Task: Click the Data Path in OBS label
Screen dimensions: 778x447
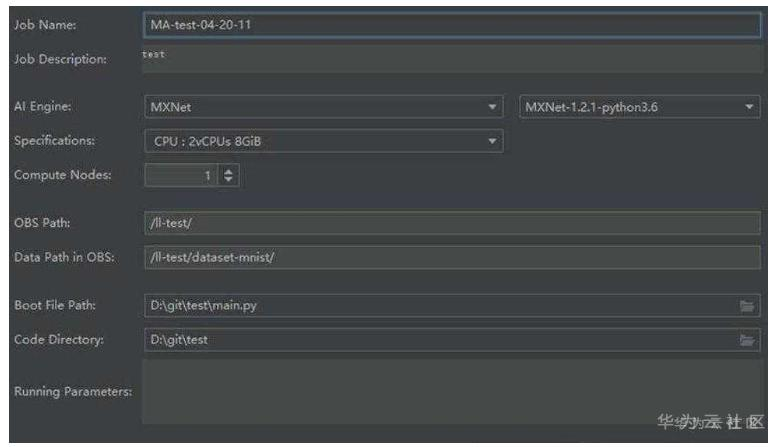Action: [x=65, y=257]
